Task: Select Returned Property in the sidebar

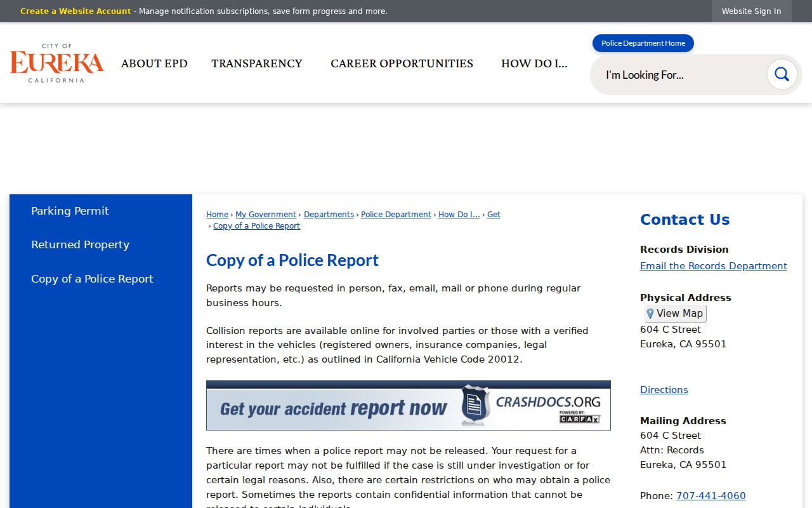Action: 80,244
